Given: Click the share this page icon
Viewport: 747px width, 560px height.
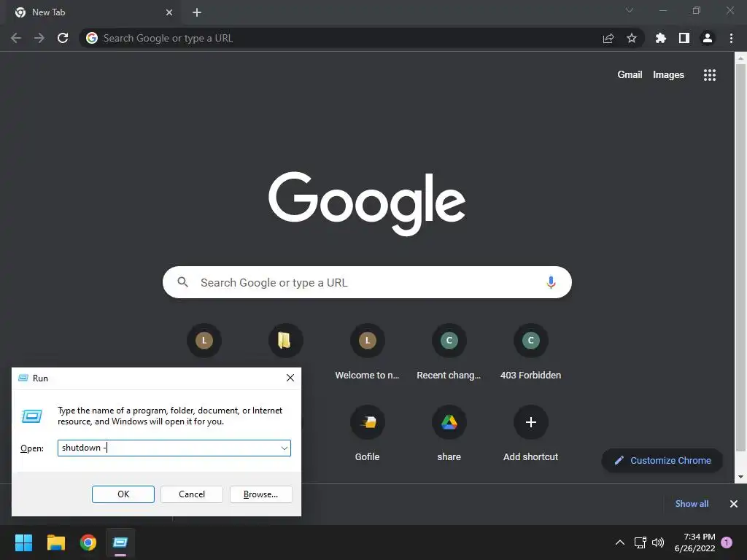Looking at the screenshot, I should click(608, 38).
